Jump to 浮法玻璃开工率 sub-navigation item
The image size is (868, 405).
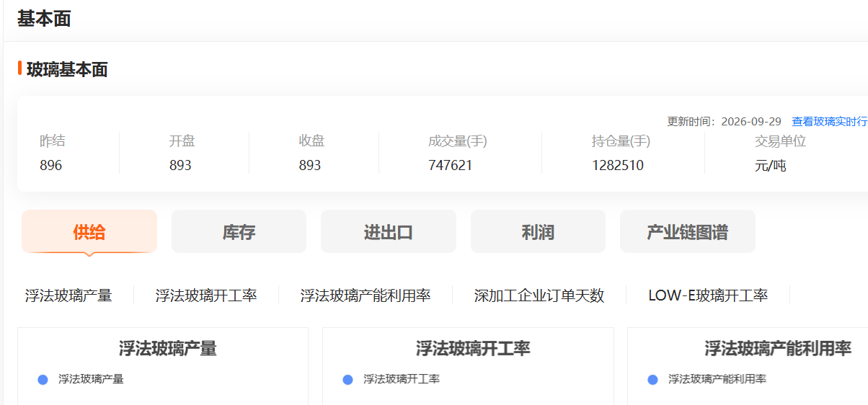tap(206, 295)
